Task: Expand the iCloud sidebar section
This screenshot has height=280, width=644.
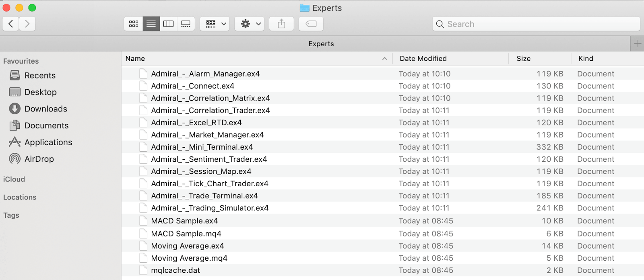Action: 14,179
